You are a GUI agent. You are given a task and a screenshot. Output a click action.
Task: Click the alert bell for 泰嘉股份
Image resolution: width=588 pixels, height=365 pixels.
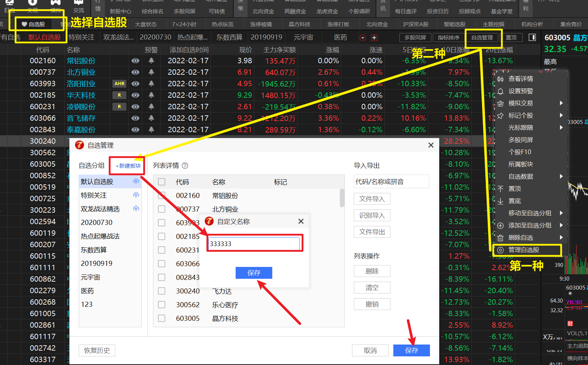tap(151, 130)
